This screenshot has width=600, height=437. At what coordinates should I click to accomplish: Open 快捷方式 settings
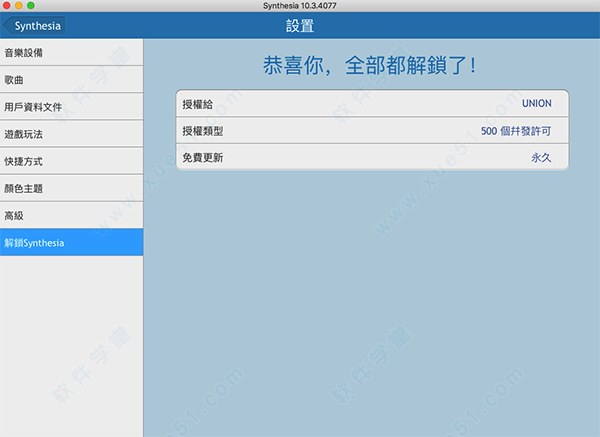(x=72, y=161)
